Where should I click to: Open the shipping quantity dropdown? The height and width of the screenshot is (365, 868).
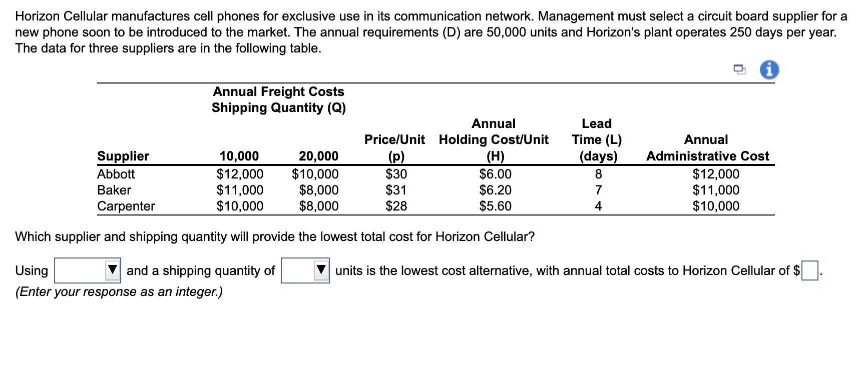(x=305, y=270)
